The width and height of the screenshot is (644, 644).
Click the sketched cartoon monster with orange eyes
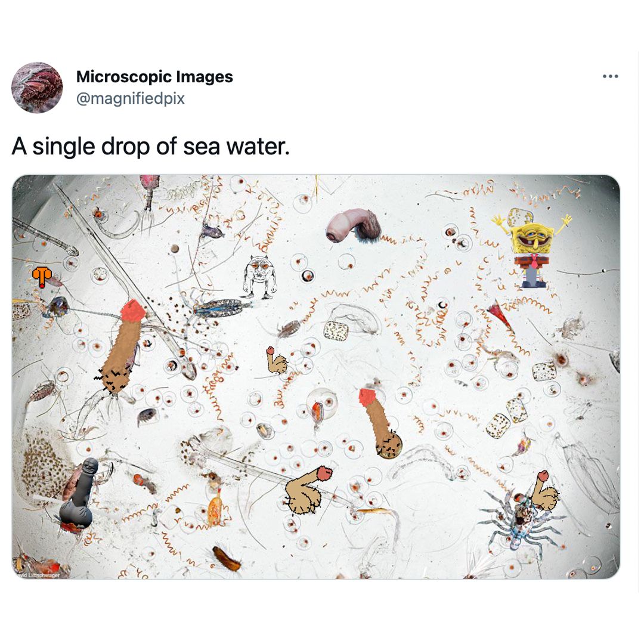tap(259, 276)
